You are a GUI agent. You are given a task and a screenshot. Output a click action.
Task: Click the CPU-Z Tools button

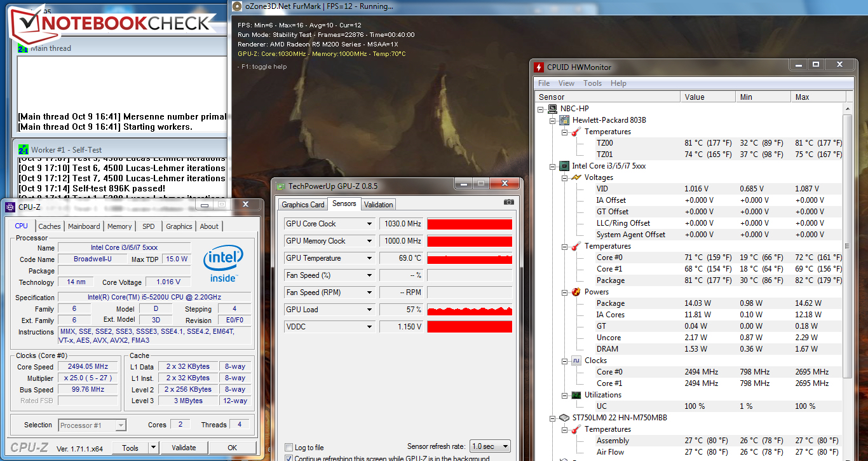[130, 448]
